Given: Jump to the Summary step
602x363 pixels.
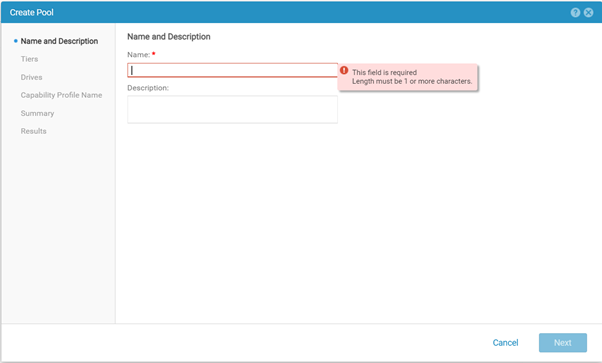Looking at the screenshot, I should click(x=37, y=113).
